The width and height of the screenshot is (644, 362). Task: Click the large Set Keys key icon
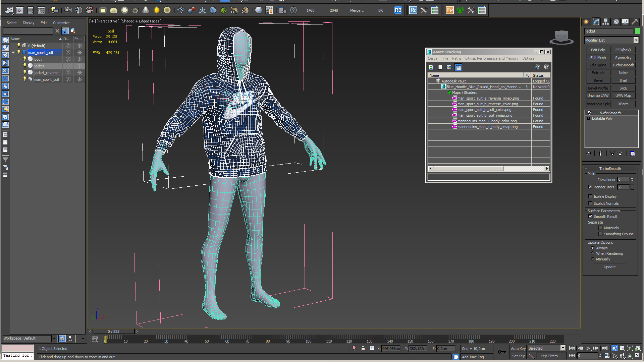(502, 352)
